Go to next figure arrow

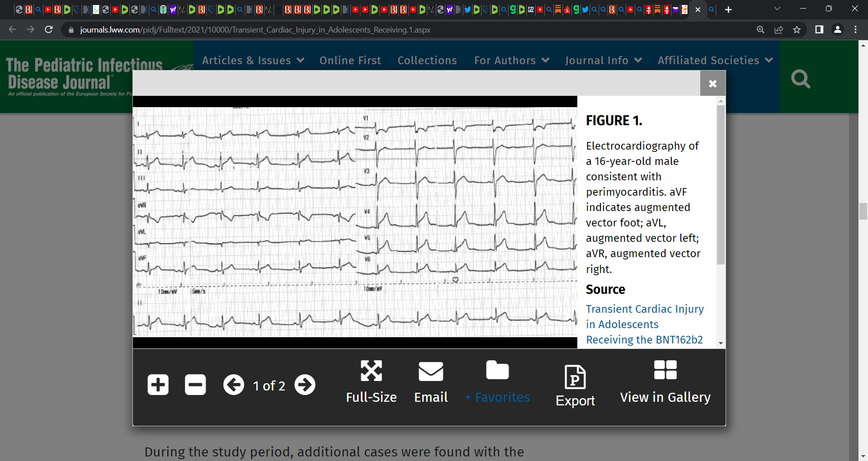(x=305, y=385)
